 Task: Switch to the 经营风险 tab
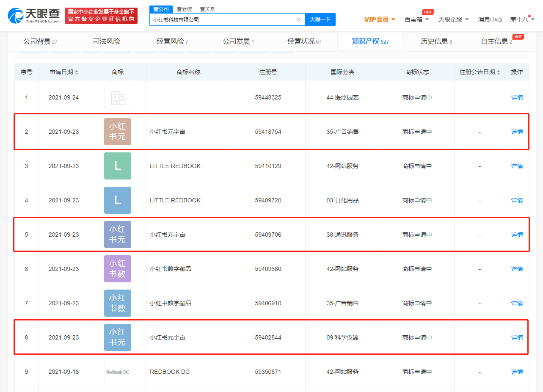pos(172,41)
